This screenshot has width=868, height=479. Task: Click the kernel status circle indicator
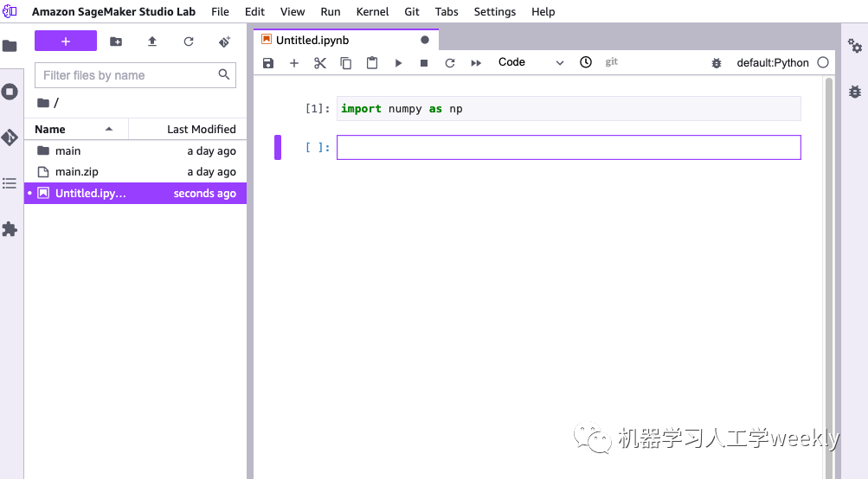823,62
